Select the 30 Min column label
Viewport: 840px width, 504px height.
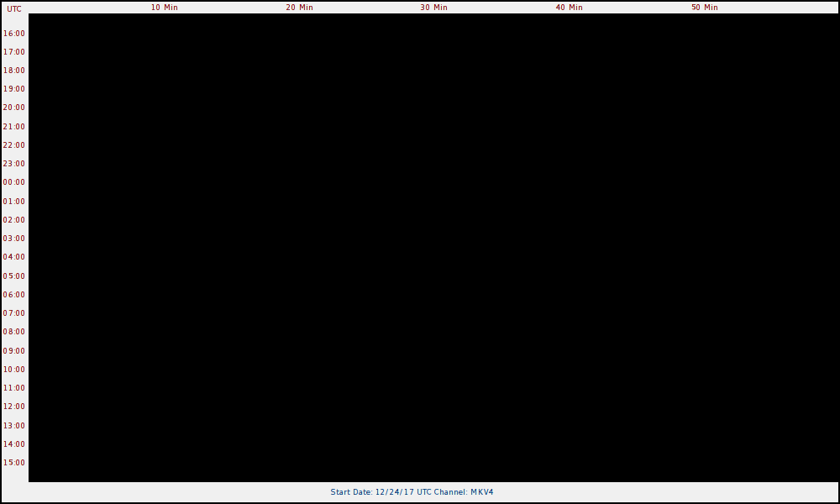434,8
